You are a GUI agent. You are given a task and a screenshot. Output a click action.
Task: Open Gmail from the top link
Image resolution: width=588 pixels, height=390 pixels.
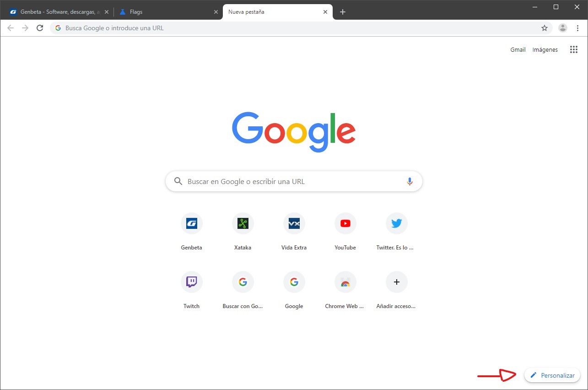pos(518,49)
